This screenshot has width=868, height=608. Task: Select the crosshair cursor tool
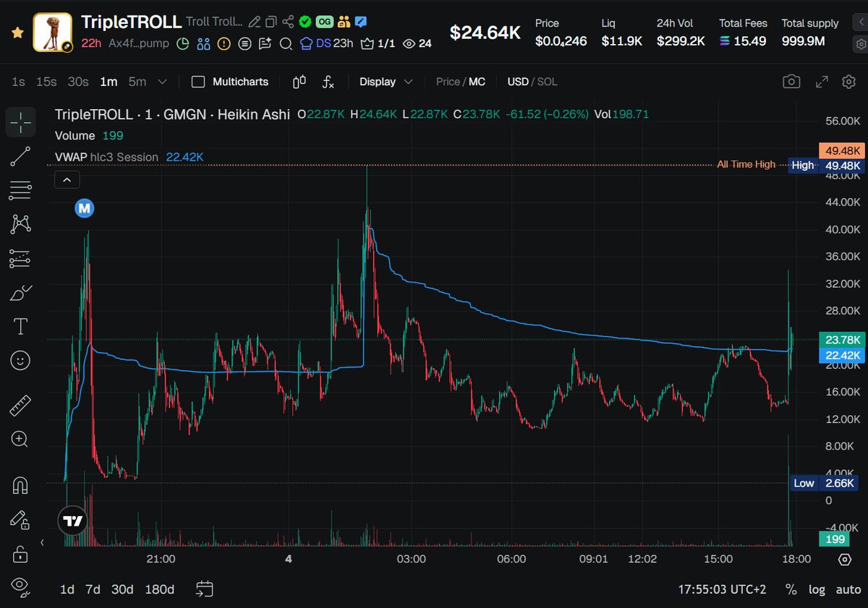21,122
